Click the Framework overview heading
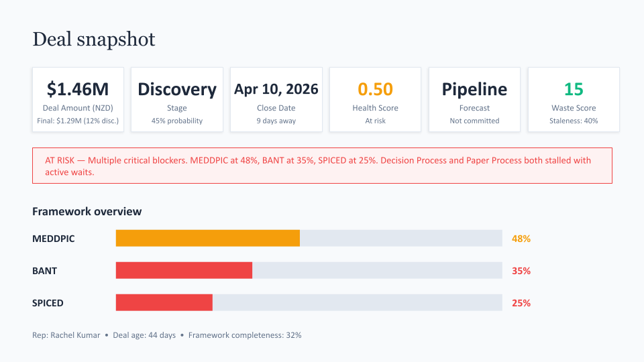The image size is (644, 362). click(87, 211)
